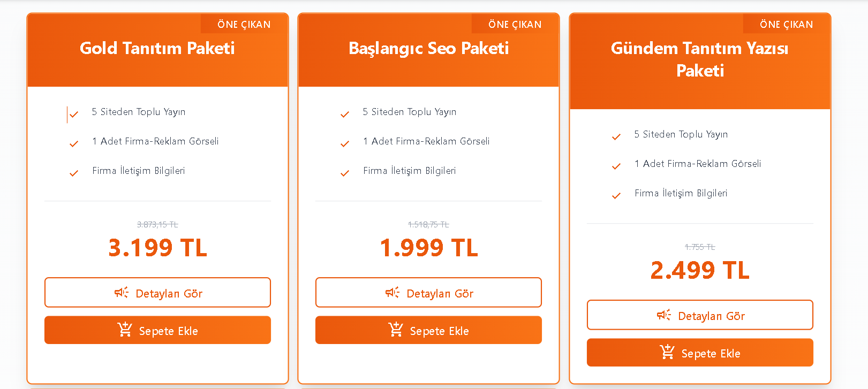
Task: Click megaphone icon in Başlangıc Seo Paketi card
Action: 393,293
